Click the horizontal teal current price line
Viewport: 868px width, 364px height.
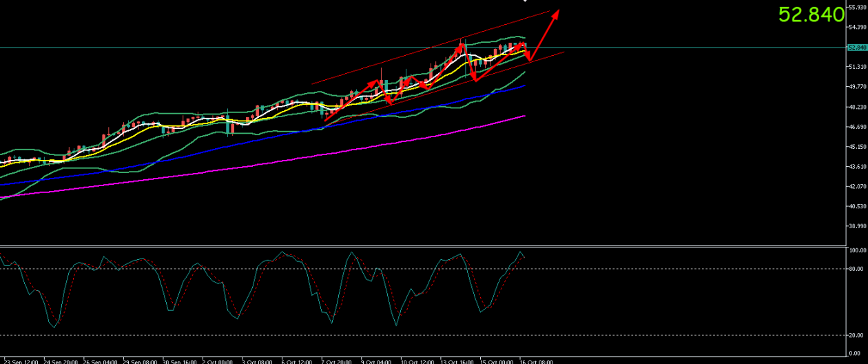(x=207, y=48)
